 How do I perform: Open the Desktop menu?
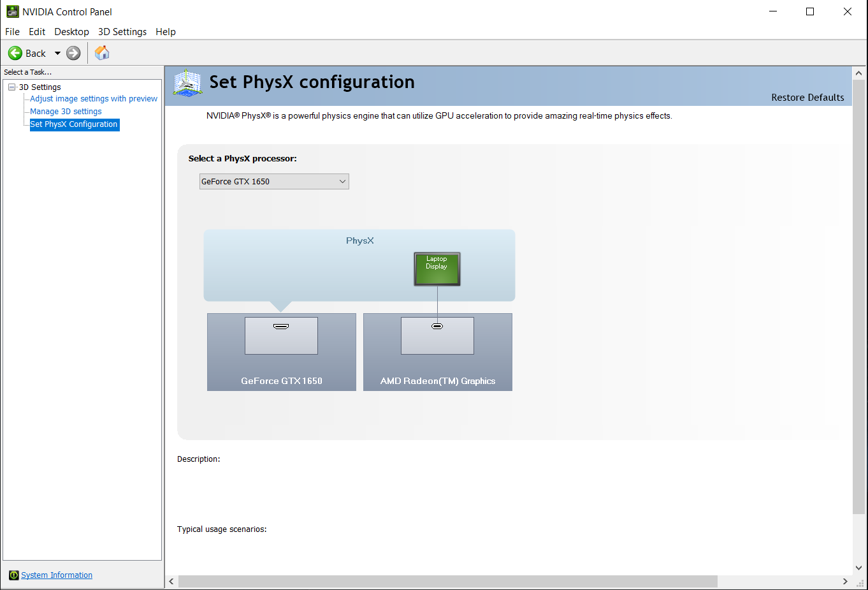[71, 32]
